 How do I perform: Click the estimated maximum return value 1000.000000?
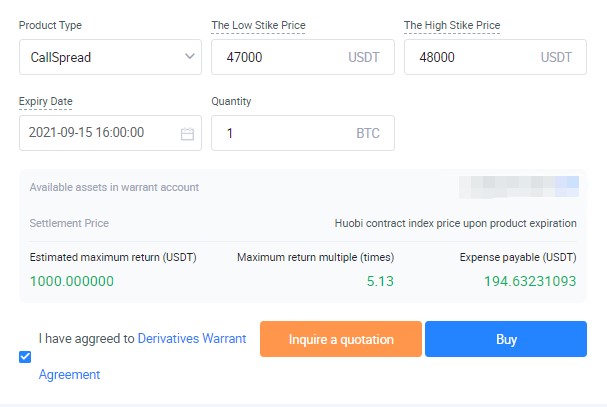(72, 281)
